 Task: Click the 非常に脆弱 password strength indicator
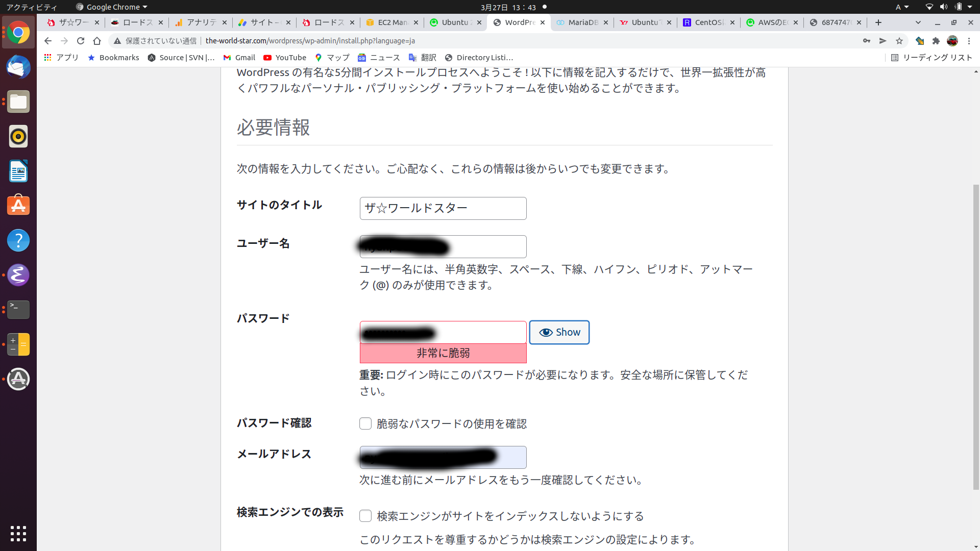[x=443, y=353]
